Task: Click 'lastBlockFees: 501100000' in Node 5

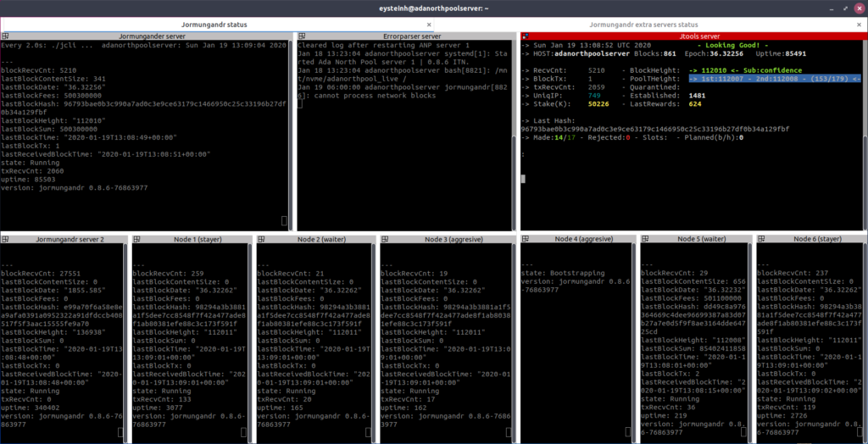Action: click(691, 298)
